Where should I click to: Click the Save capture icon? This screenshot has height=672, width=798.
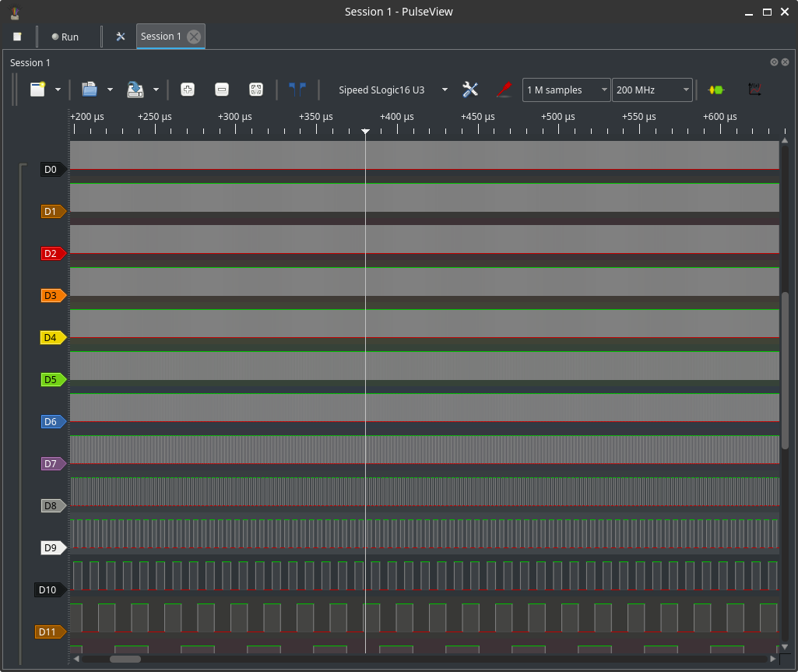coord(135,90)
